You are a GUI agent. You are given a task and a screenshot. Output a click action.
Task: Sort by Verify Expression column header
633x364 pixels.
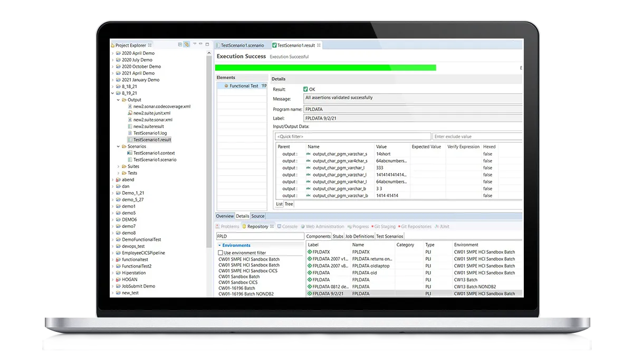point(464,147)
